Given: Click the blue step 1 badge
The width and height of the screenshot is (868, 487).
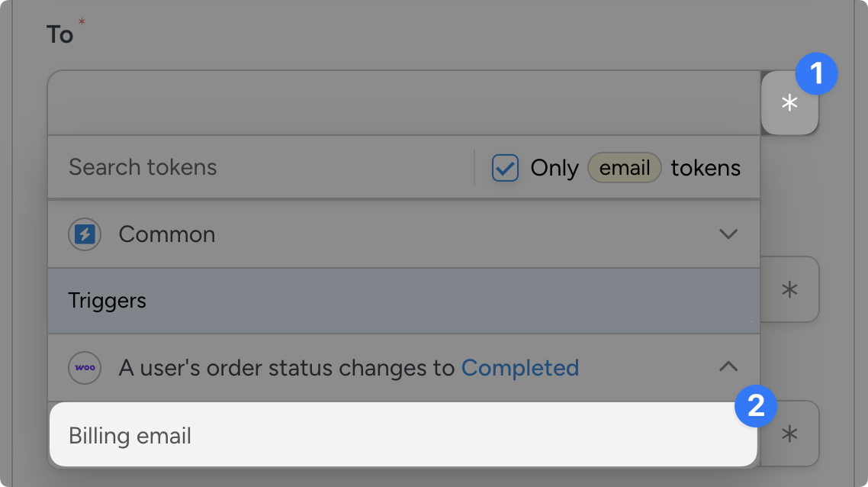Looking at the screenshot, I should 816,74.
